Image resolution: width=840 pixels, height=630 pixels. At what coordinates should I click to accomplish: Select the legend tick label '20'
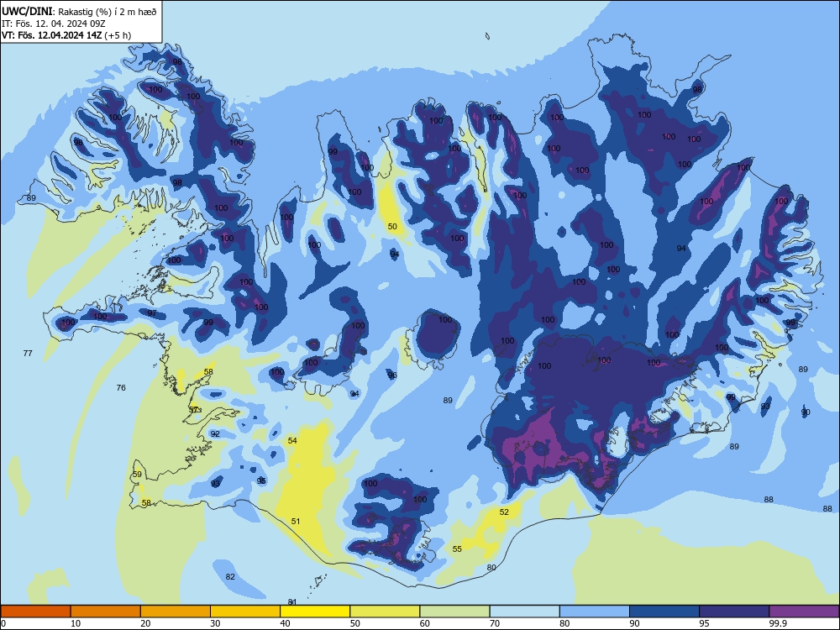pos(145,623)
